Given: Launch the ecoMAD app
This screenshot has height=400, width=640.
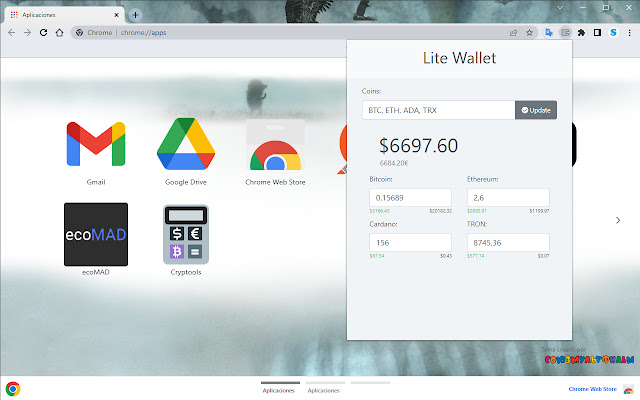Looking at the screenshot, I should [96, 234].
